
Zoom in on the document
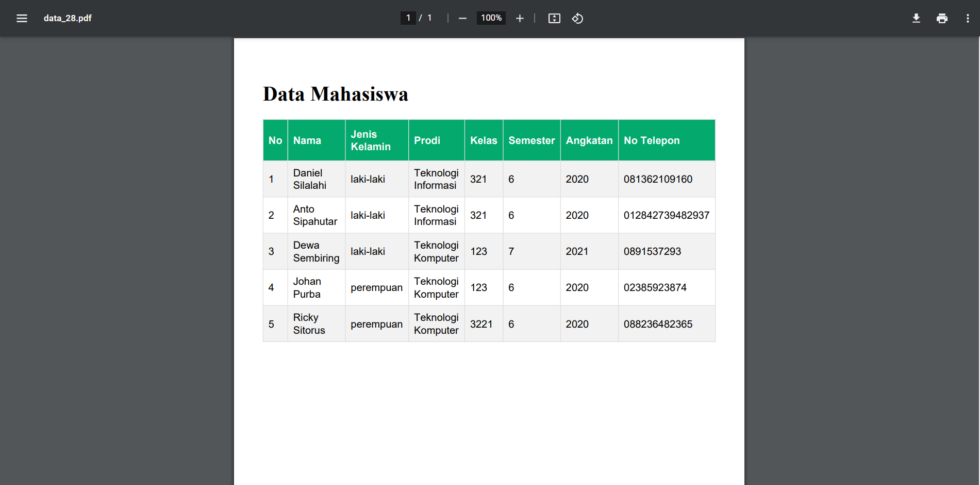click(x=520, y=18)
